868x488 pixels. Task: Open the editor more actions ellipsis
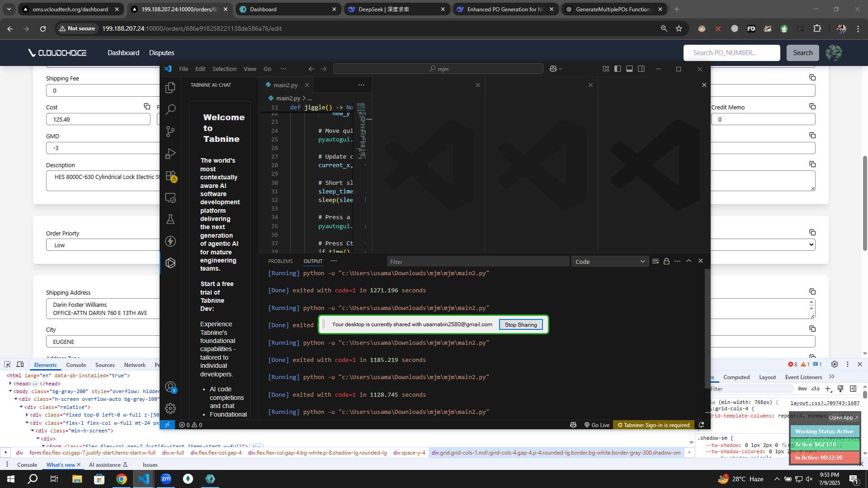pyautogui.click(x=361, y=85)
